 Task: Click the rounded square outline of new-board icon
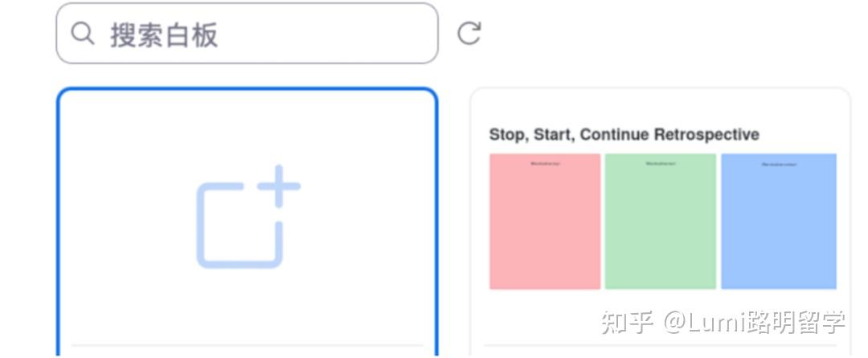tap(240, 226)
